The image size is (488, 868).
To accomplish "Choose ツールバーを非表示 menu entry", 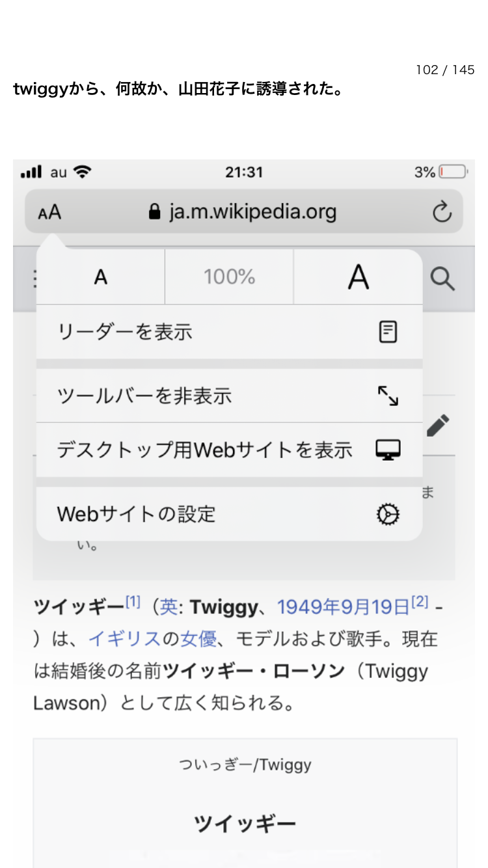I will (144, 396).
